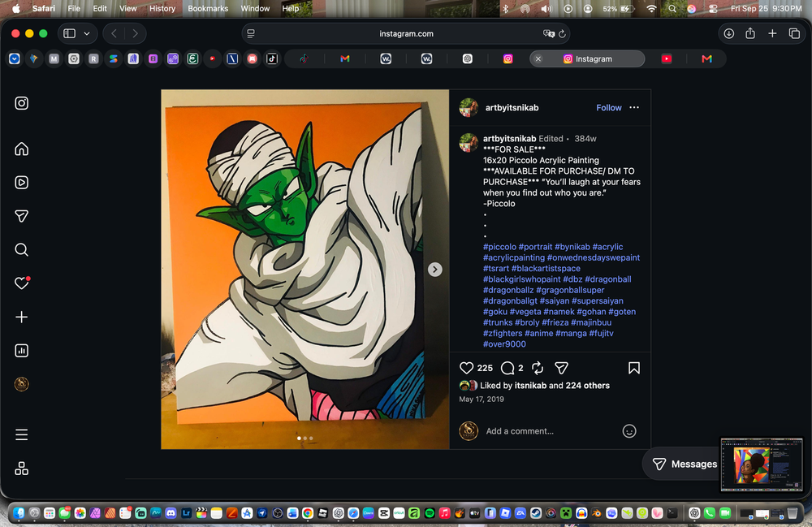The width and height of the screenshot is (812, 527).
Task: Select second dot of carousel indicator
Action: click(x=305, y=438)
